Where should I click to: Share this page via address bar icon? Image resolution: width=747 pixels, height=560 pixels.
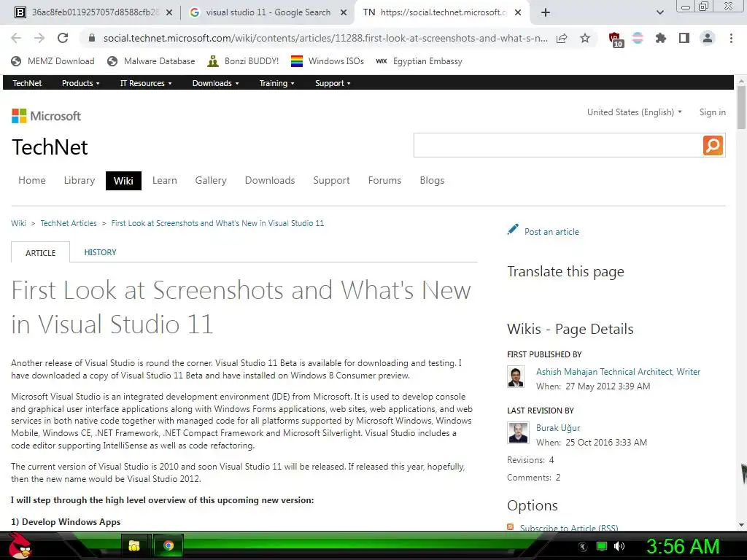[562, 38]
